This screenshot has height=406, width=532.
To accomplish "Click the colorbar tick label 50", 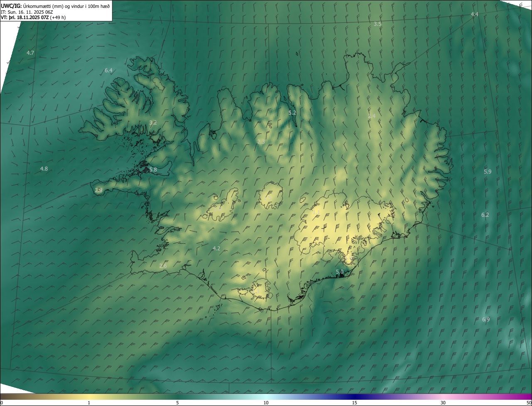I will click(x=529, y=403).
